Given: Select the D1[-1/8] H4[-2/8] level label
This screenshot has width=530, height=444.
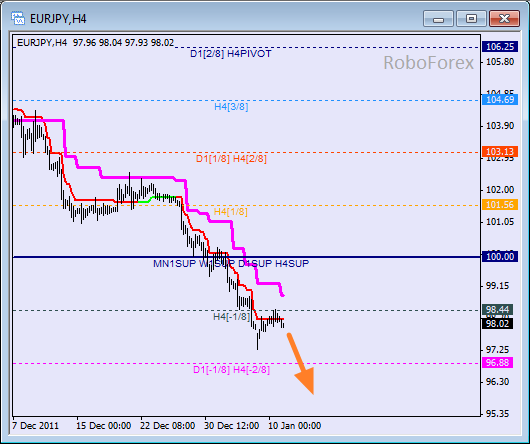Looking at the screenshot, I should (232, 370).
